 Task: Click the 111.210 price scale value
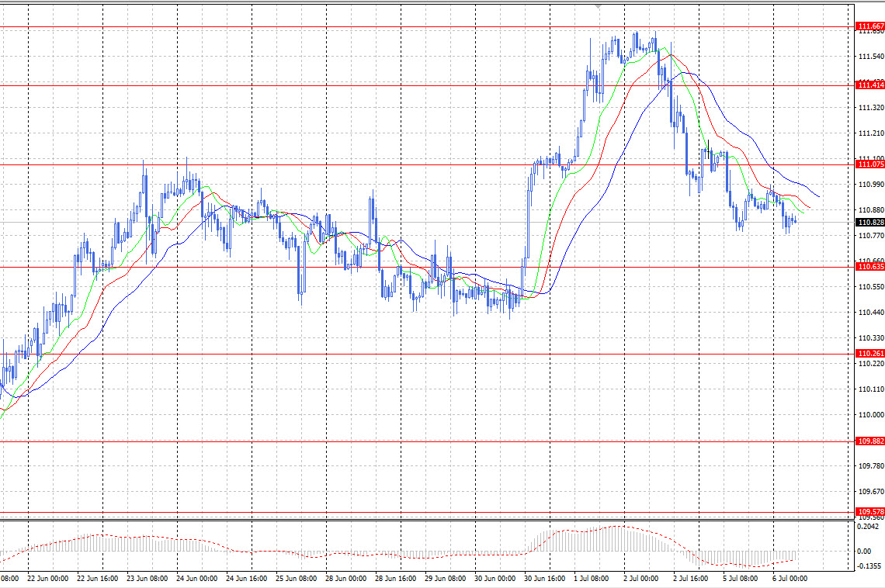point(871,133)
